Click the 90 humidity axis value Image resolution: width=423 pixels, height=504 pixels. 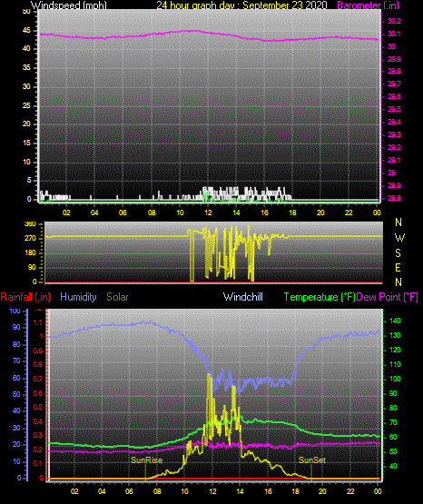coord(16,327)
